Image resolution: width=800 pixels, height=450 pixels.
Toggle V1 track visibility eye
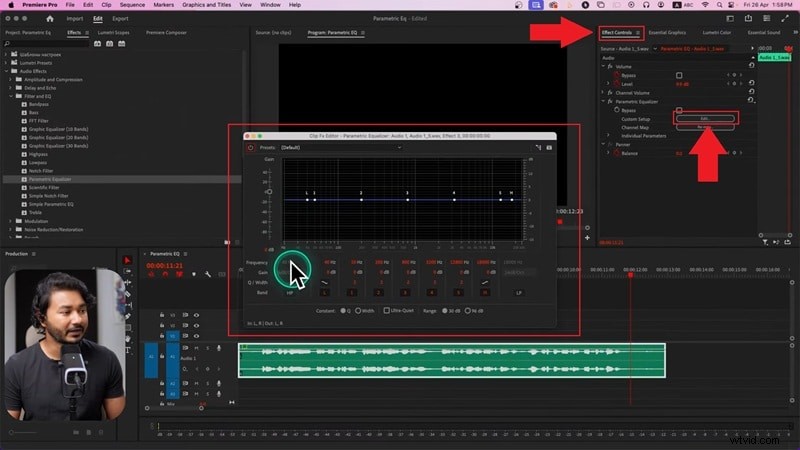[196, 336]
